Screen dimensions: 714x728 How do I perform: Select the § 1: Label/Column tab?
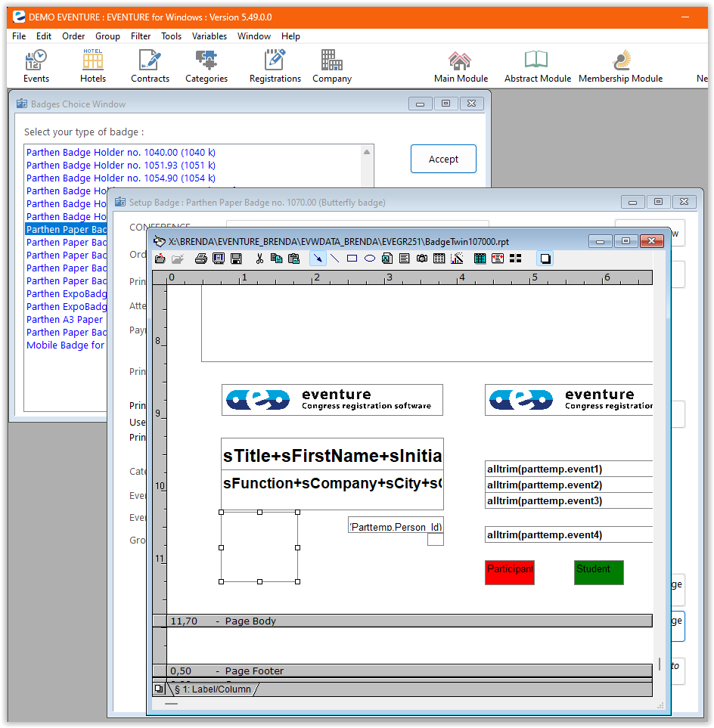click(214, 689)
